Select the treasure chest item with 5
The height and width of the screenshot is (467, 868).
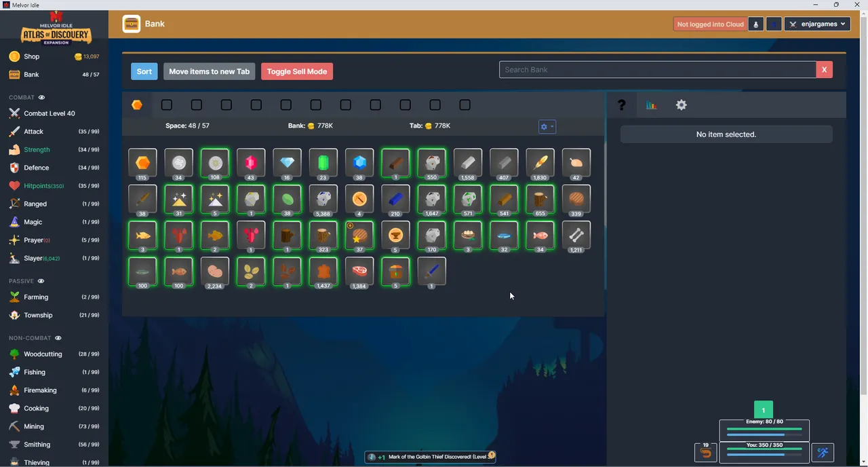click(395, 272)
